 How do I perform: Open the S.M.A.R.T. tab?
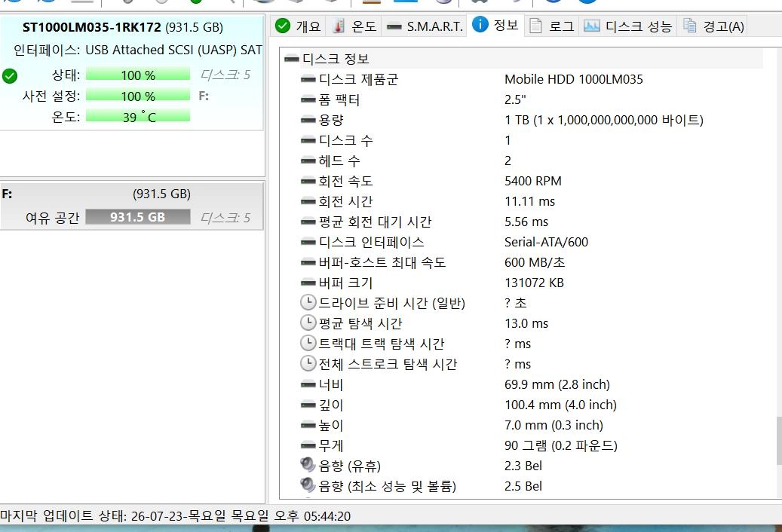pos(425,26)
